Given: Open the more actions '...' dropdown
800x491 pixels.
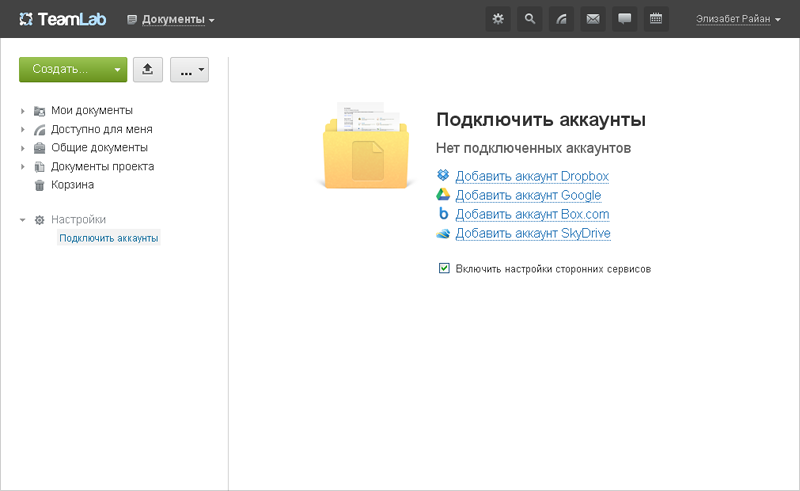Looking at the screenshot, I should click(x=189, y=69).
